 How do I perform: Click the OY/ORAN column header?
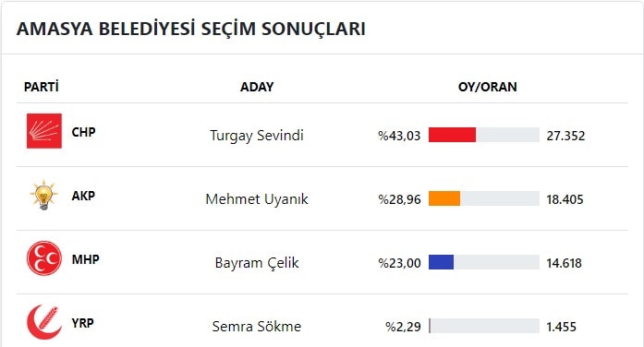(488, 87)
